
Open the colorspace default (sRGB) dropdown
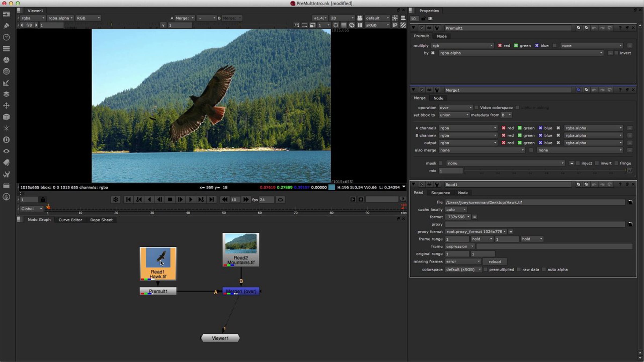[463, 269]
